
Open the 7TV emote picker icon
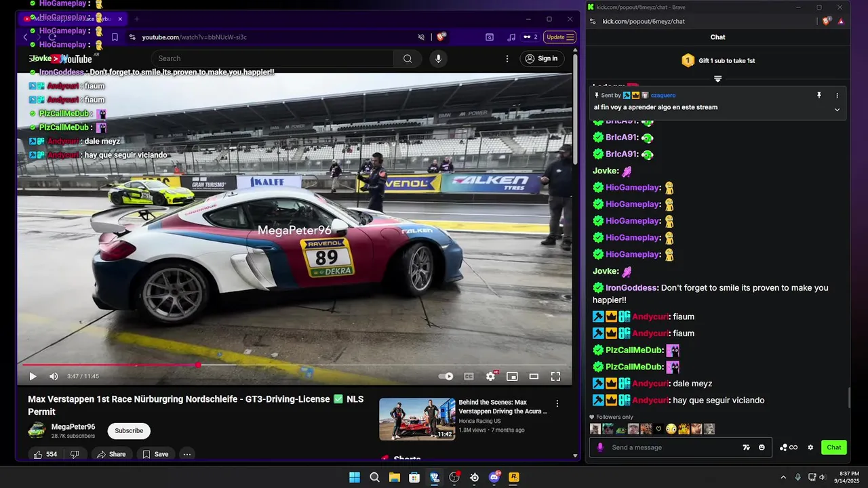coord(746,447)
